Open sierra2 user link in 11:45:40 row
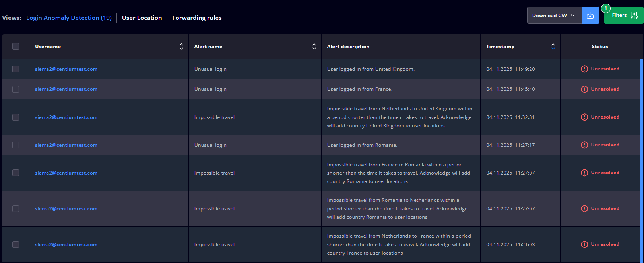The width and height of the screenshot is (644, 263). pyautogui.click(x=66, y=89)
